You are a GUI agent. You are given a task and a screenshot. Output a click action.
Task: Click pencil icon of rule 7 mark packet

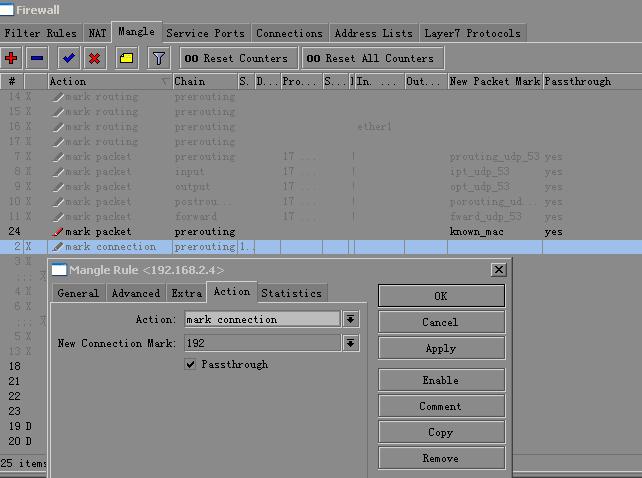pyautogui.click(x=58, y=157)
